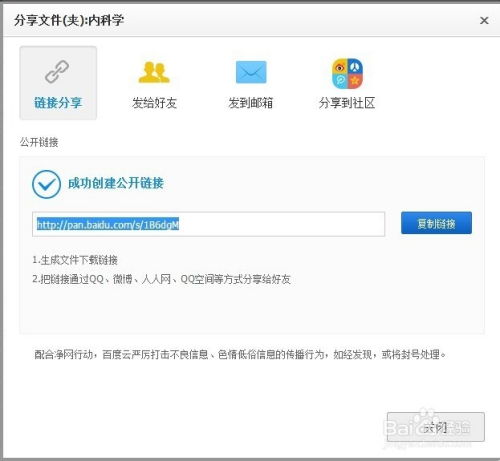The height and width of the screenshot is (461, 500).
Task: Copy the link with 复制链接 button
Action: click(x=436, y=223)
